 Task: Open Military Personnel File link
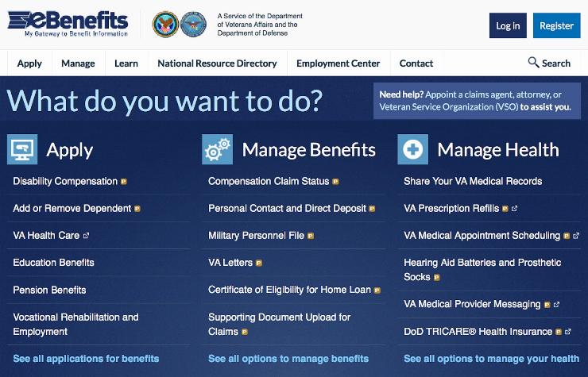(256, 236)
